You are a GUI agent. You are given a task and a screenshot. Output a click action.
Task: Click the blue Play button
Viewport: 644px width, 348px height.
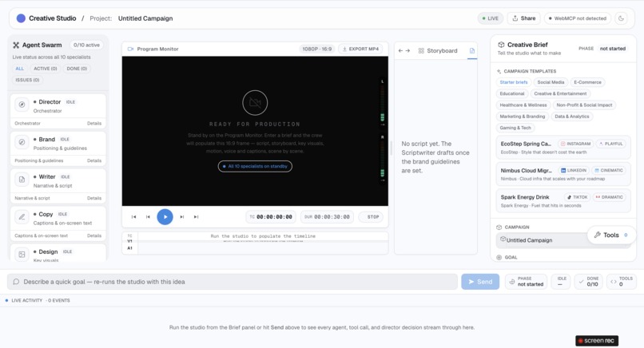165,216
